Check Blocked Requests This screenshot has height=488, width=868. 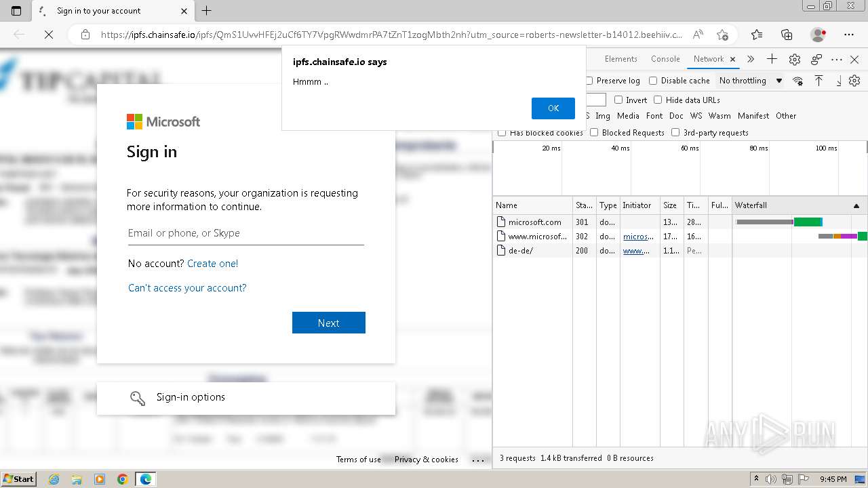(x=594, y=133)
